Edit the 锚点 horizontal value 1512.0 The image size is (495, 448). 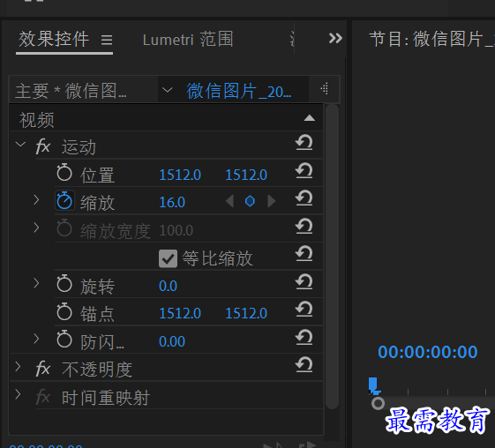coord(180,313)
